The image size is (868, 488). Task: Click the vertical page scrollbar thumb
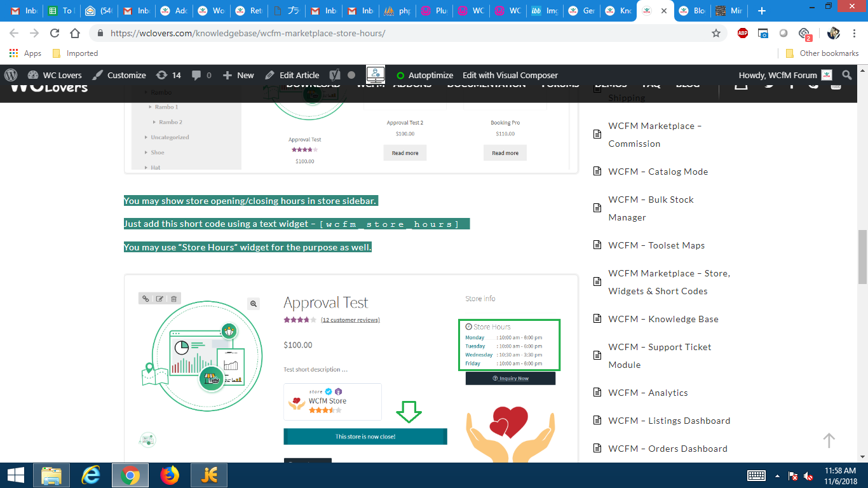862,257
